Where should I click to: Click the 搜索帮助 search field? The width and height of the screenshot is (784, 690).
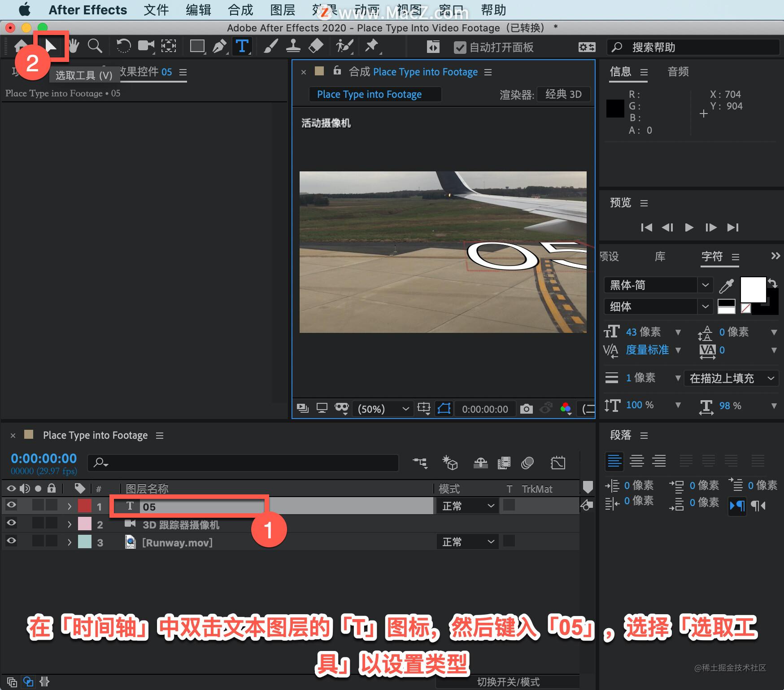[693, 47]
